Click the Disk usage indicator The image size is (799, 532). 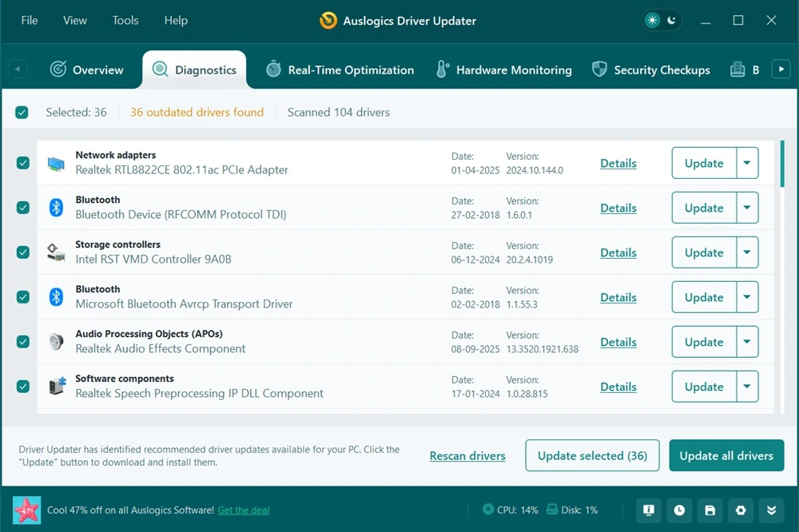572,510
